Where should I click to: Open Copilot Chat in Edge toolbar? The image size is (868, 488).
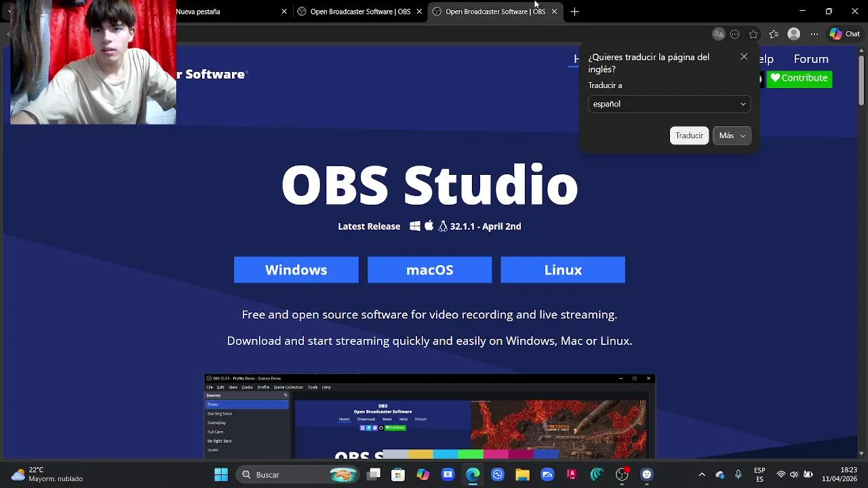(x=845, y=34)
